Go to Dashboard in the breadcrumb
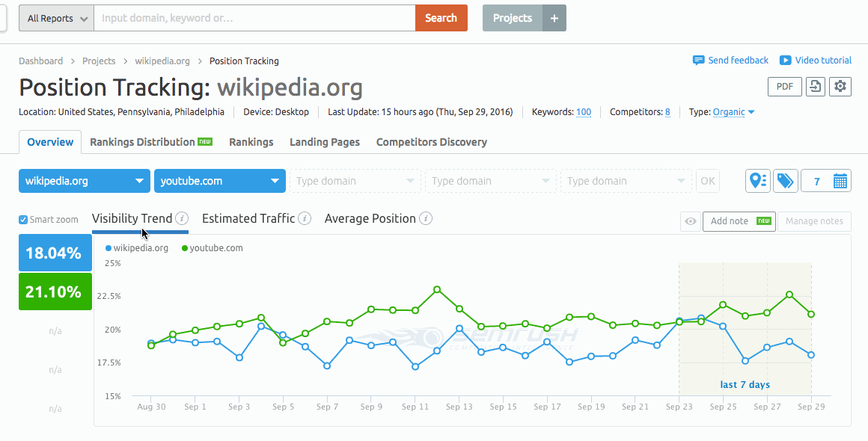The width and height of the screenshot is (868, 441). click(x=41, y=61)
